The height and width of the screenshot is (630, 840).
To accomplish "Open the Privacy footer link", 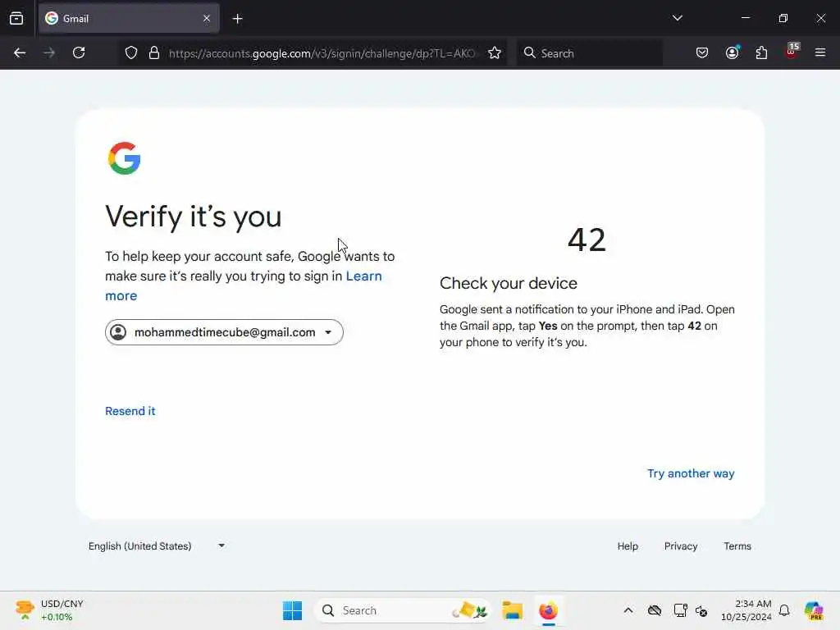I will [x=680, y=546].
